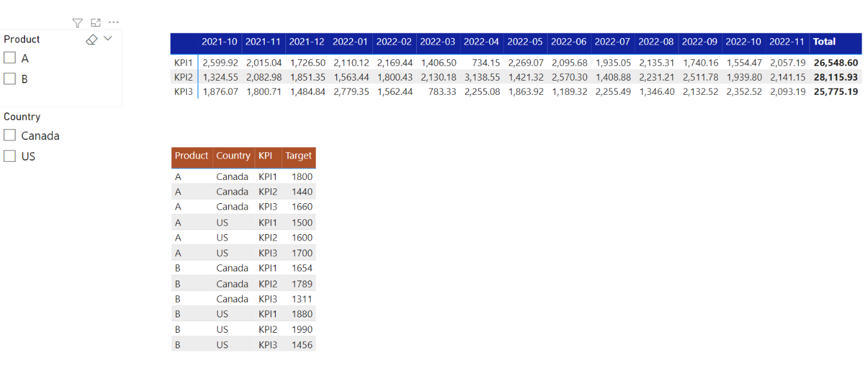Select target value 1660
This screenshot has height=376, width=868.
[x=302, y=207]
